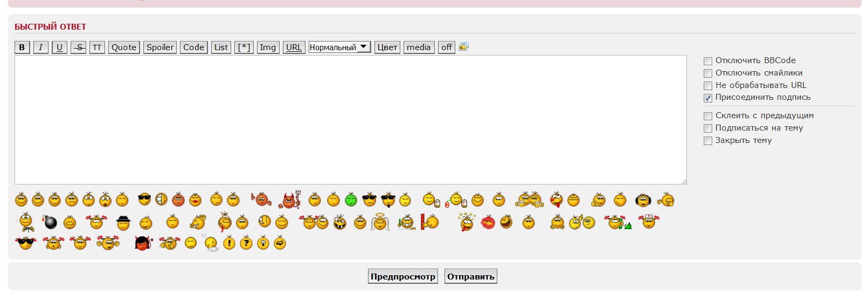
Task: Open the Цвет color picker button
Action: pyautogui.click(x=387, y=47)
